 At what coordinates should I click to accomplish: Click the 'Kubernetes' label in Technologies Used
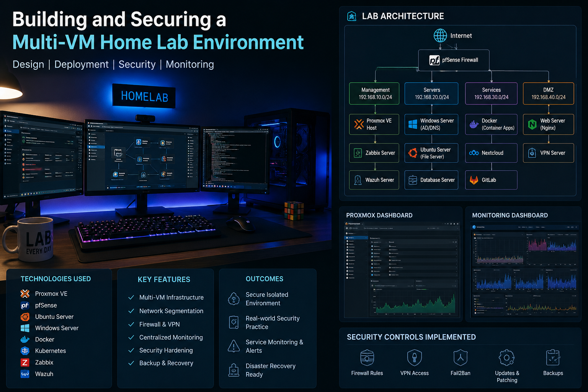point(51,351)
